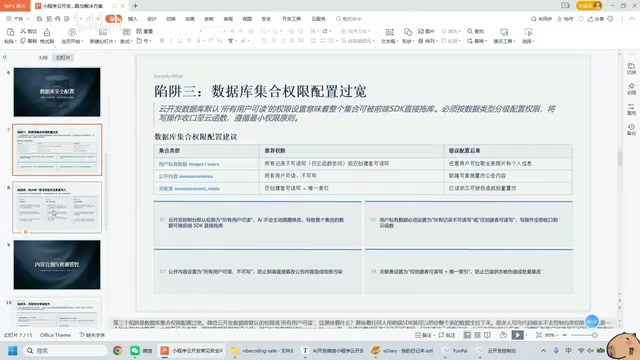Switch to the 视图 ribbon tab
640x360 pixels.
point(247,19)
